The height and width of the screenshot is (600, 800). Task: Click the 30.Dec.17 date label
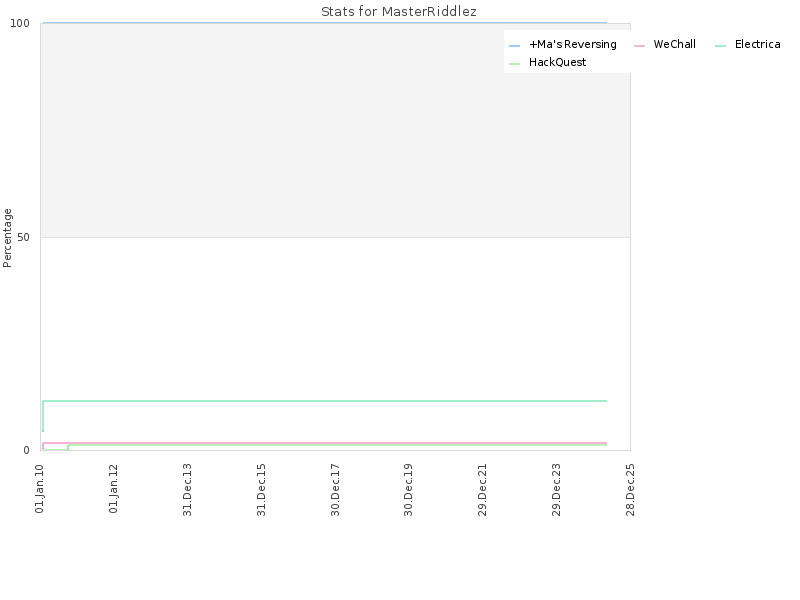(335, 489)
